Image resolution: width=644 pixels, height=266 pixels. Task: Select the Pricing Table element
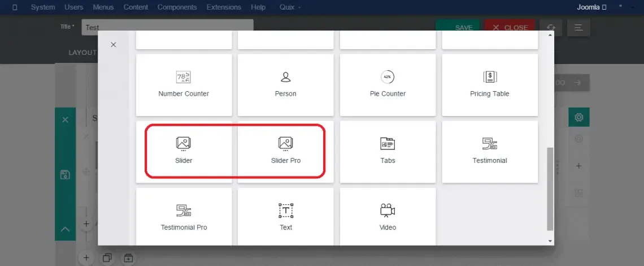point(490,85)
